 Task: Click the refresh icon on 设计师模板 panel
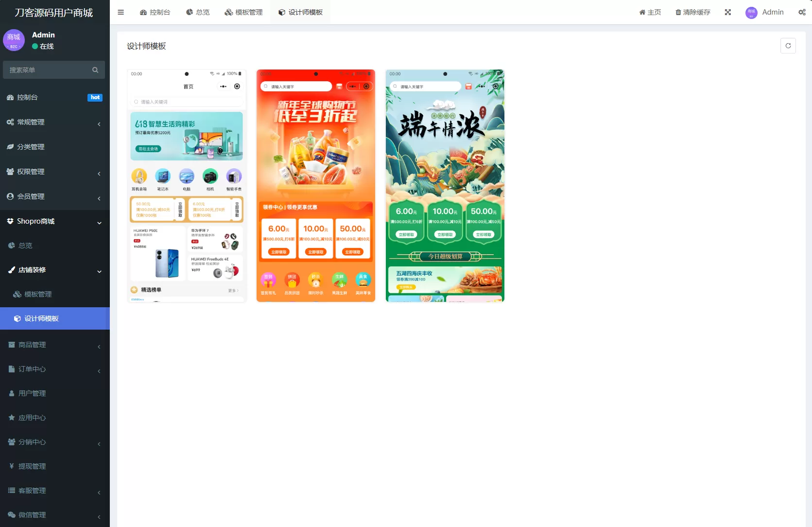tap(788, 46)
